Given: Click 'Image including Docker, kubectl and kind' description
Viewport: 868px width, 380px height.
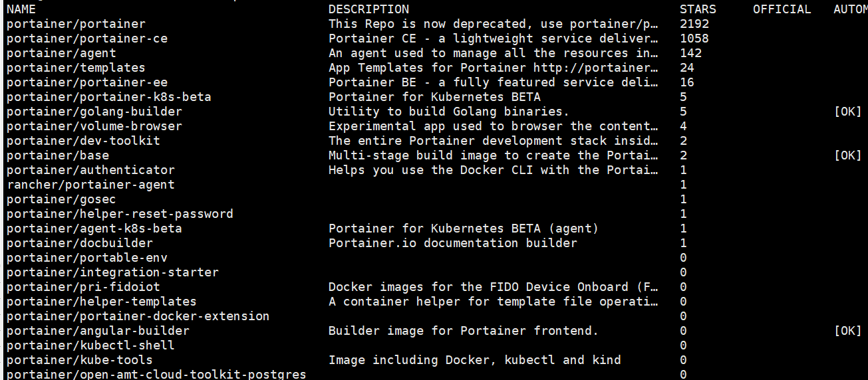Looking at the screenshot, I should tap(475, 360).
